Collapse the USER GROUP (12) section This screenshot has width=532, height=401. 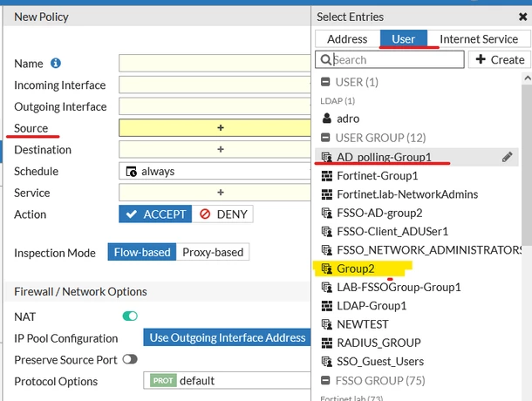tap(325, 138)
